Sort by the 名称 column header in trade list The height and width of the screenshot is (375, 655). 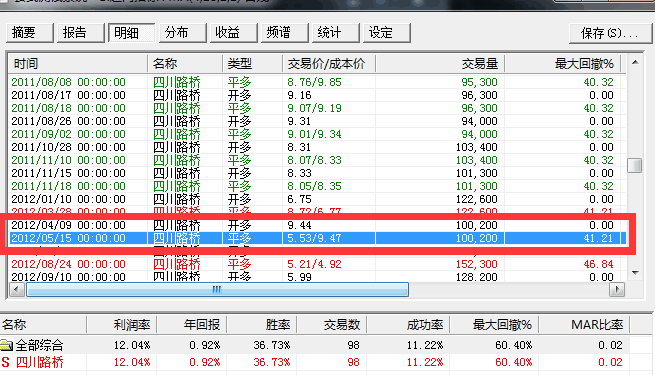point(185,64)
